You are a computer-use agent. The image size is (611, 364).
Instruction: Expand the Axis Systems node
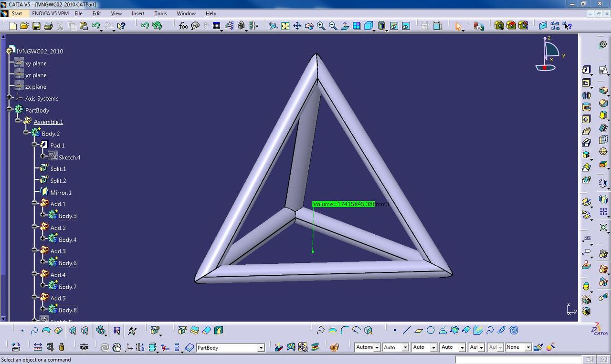[x=10, y=98]
